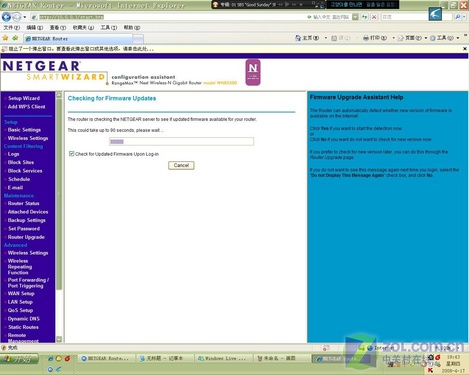Open the 收藏夹 (Favorites) menu
This screenshot has height=375, width=469.
(x=83, y=27)
